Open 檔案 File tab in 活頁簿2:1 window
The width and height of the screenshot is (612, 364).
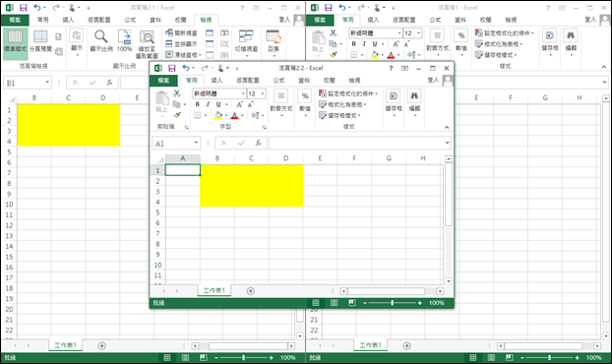15,20
